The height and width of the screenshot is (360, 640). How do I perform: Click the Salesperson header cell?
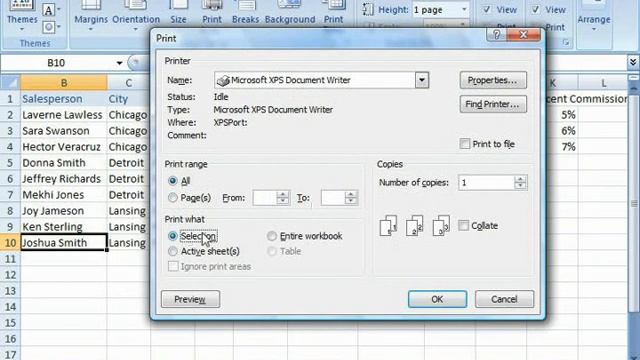(64, 99)
